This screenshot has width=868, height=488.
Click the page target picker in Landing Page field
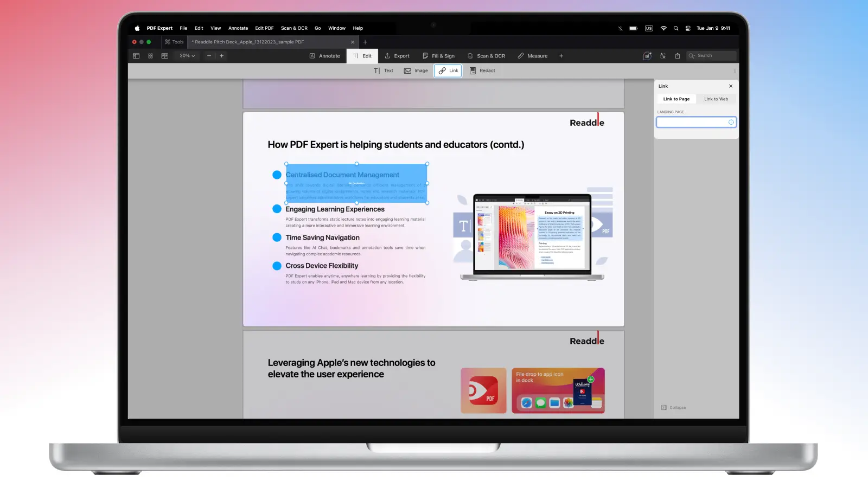tap(731, 123)
